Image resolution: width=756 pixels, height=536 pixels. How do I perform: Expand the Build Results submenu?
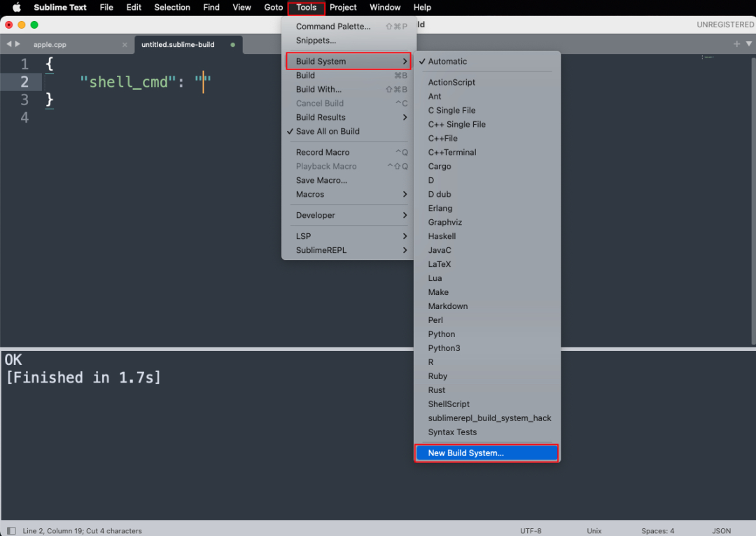[348, 117]
